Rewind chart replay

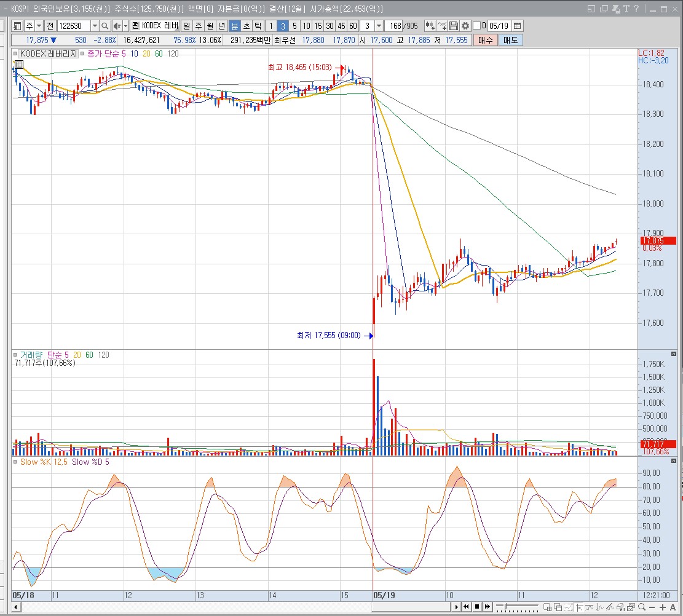(466, 607)
